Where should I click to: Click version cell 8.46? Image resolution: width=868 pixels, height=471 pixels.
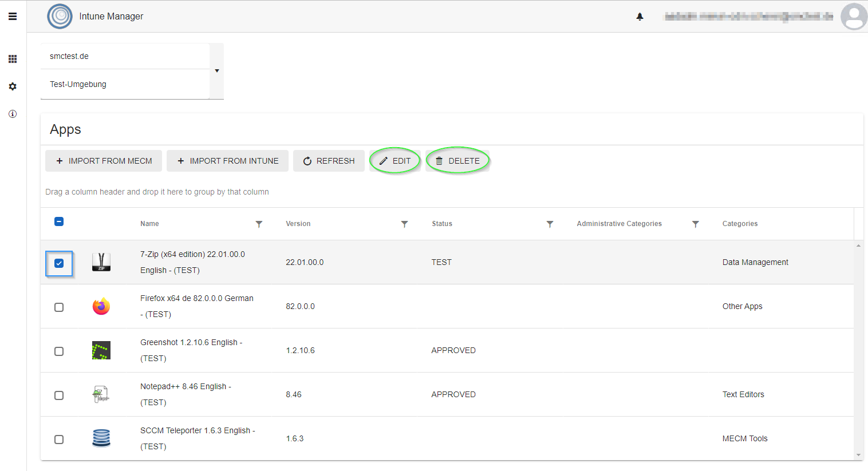[294, 394]
